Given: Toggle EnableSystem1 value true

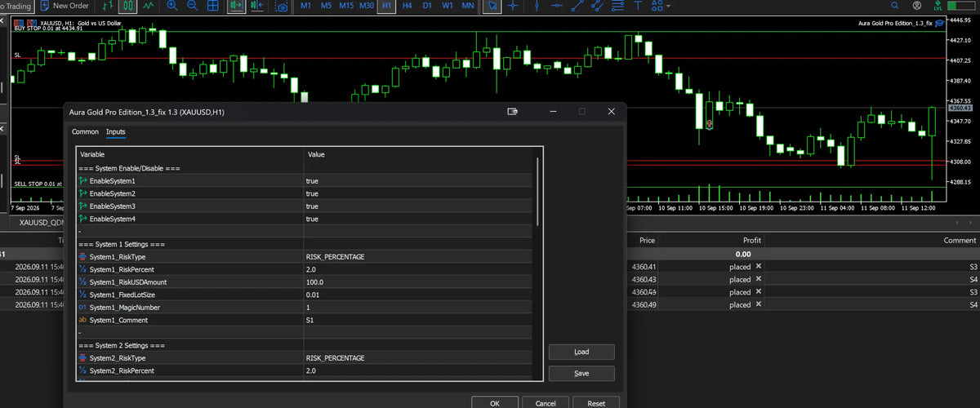Looking at the screenshot, I should coord(417,180).
